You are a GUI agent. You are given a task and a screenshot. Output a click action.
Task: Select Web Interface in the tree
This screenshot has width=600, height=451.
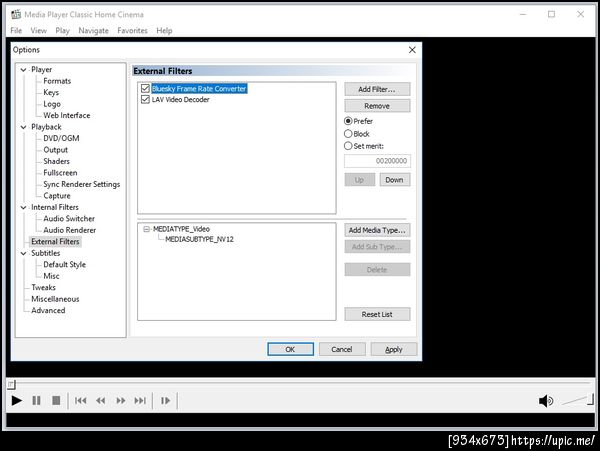pyautogui.click(x=67, y=116)
